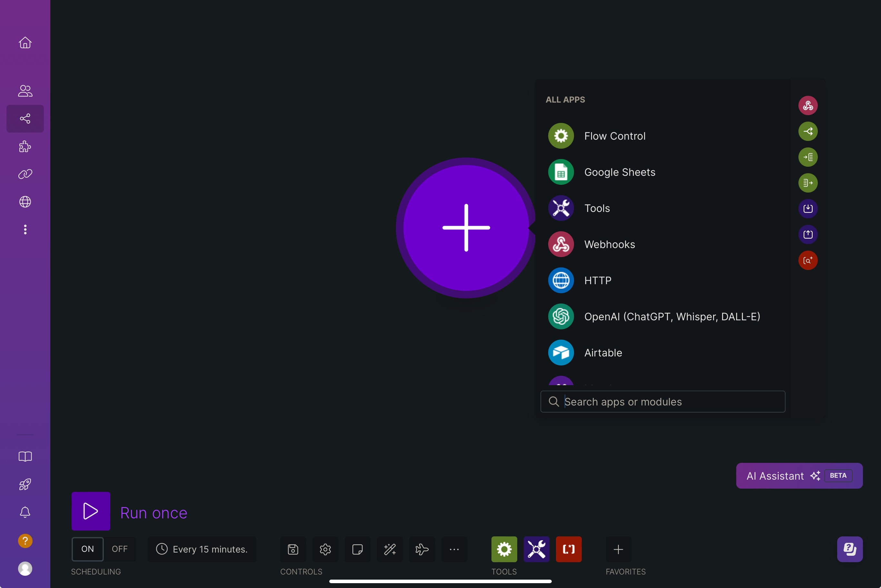
Task: Click the Run once button
Action: [91, 511]
